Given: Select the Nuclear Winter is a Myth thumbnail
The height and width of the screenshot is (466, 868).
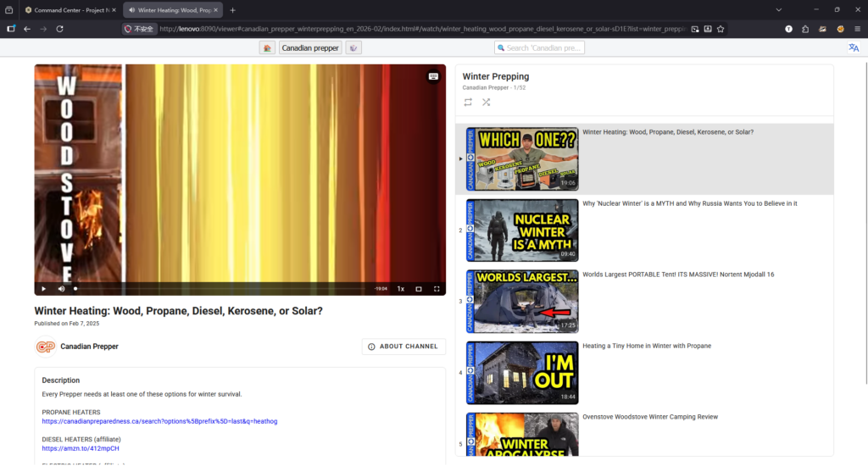Looking at the screenshot, I should [522, 230].
